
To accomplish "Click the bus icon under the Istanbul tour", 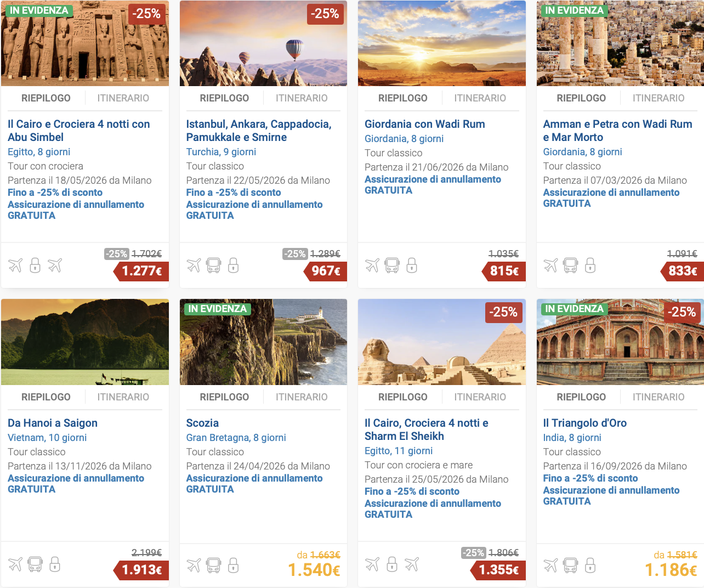I will click(x=213, y=265).
